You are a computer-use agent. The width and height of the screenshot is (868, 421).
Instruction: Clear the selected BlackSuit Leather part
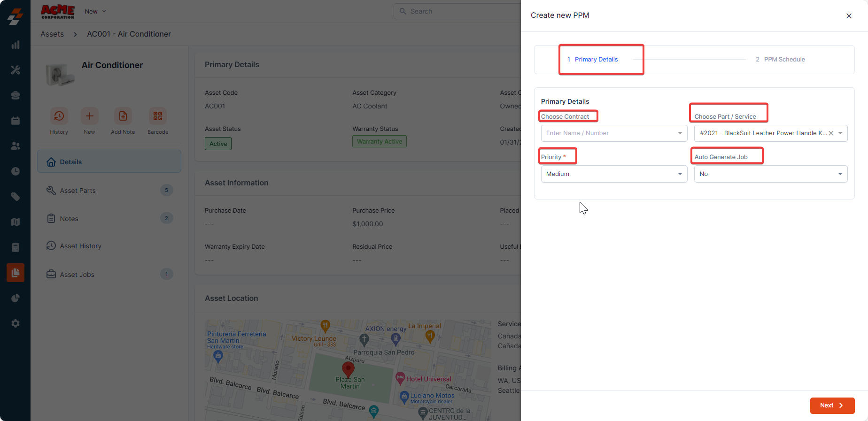pyautogui.click(x=831, y=133)
